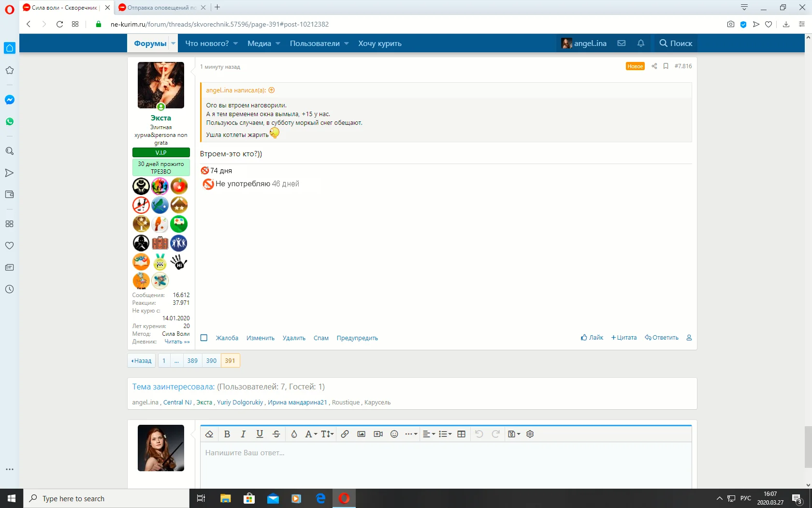Click the eraser remove-formatting icon in editor
Image resolution: width=812 pixels, height=508 pixels.
pyautogui.click(x=209, y=434)
